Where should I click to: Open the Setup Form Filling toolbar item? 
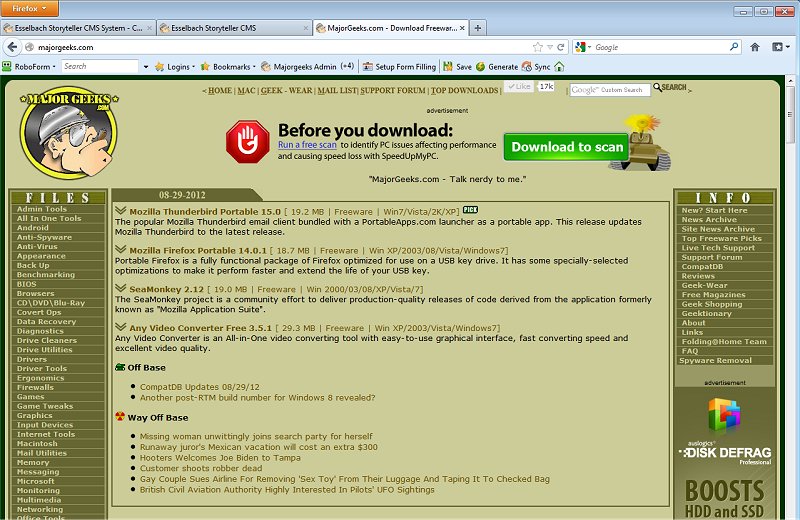point(399,66)
